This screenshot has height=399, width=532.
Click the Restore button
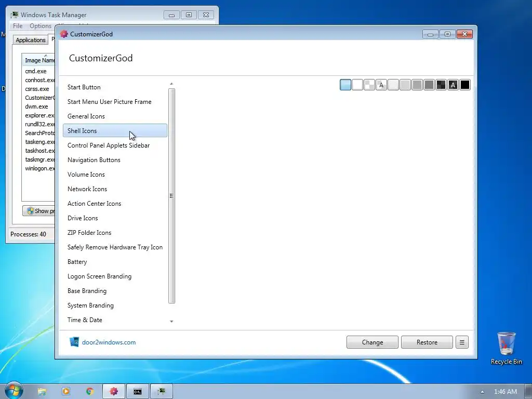427,342
